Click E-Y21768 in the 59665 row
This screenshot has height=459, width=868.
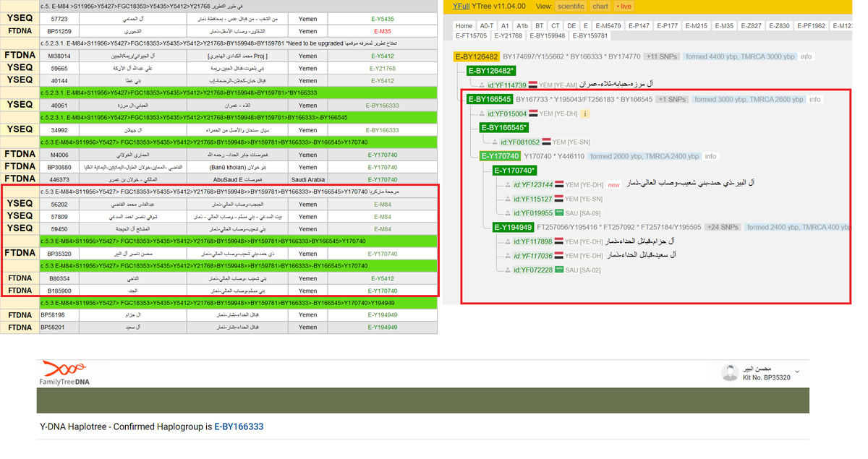(382, 68)
